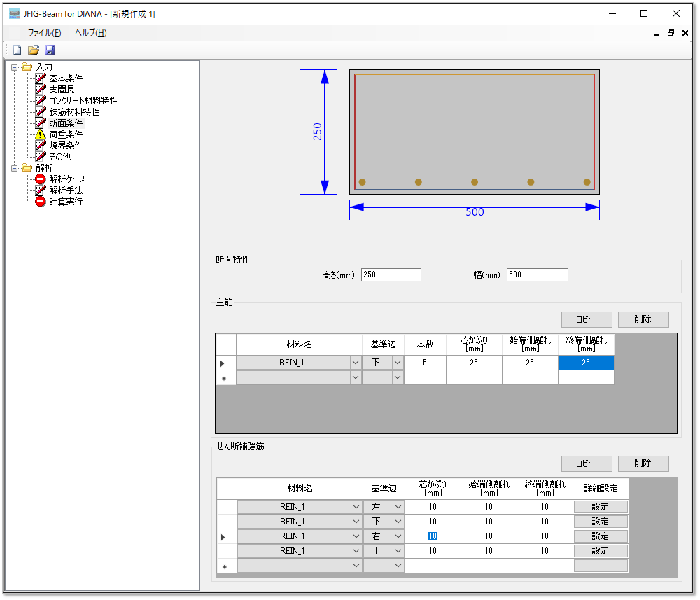Open the ファイル(F) menu
This screenshot has width=700, height=600.
pos(44,33)
